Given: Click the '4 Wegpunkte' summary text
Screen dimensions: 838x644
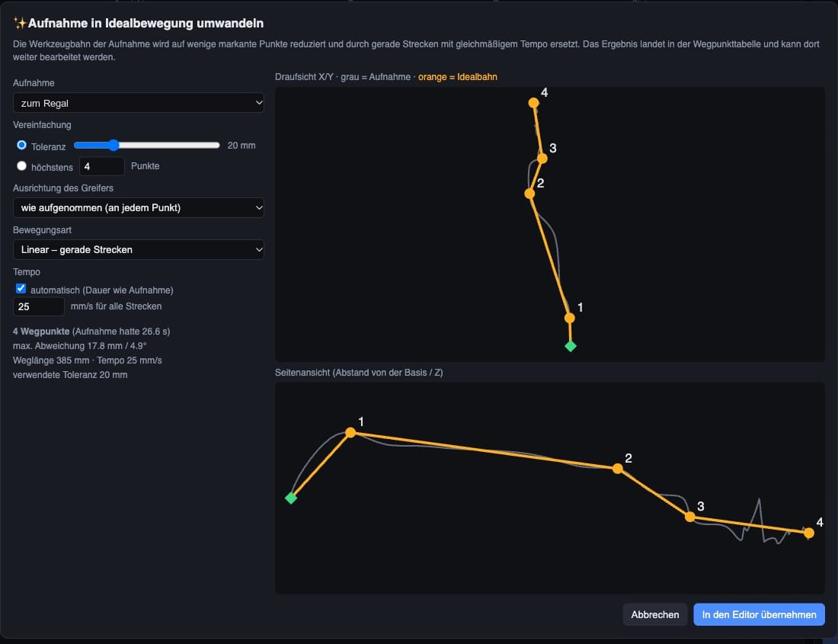Looking at the screenshot, I should tap(41, 332).
